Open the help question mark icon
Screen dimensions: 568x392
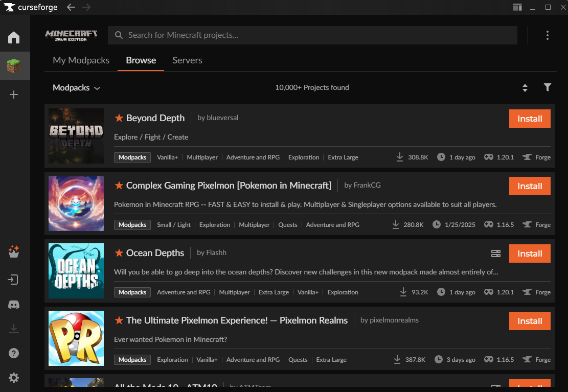pos(14,353)
